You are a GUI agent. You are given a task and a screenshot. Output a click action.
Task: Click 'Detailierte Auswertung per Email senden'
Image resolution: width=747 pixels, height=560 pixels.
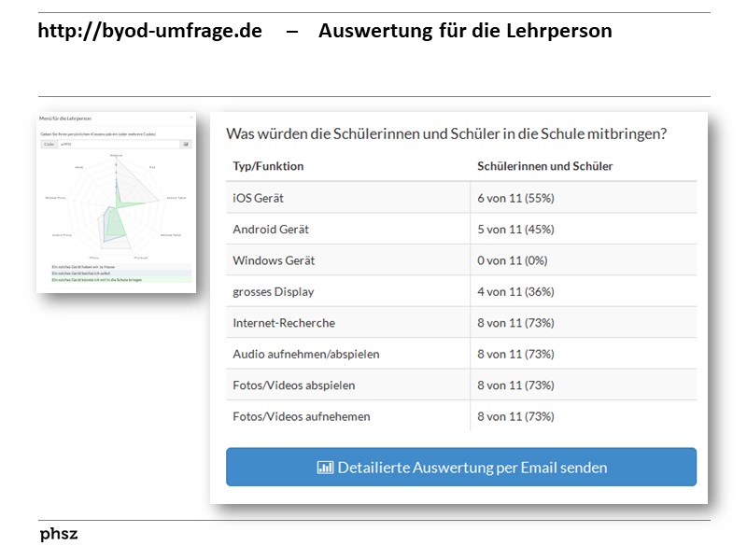[460, 467]
